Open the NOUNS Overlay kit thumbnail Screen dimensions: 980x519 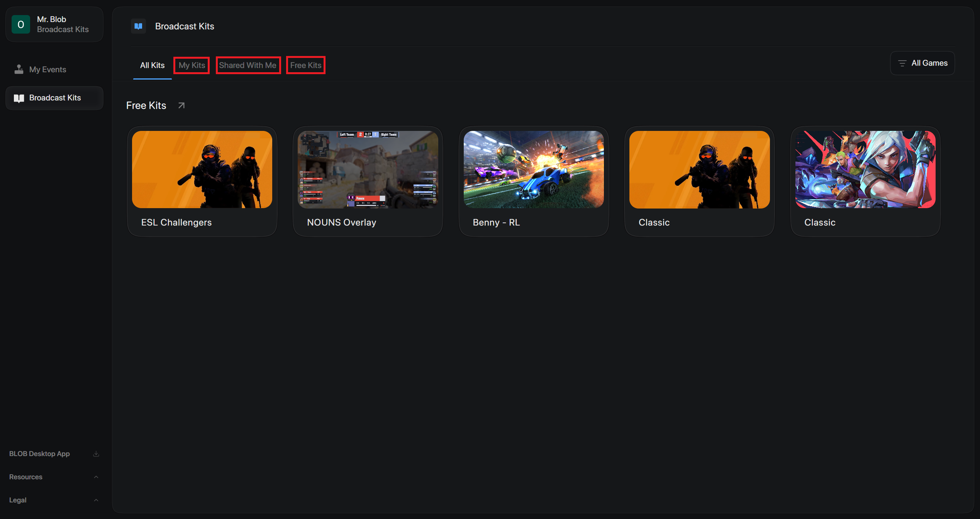(368, 170)
